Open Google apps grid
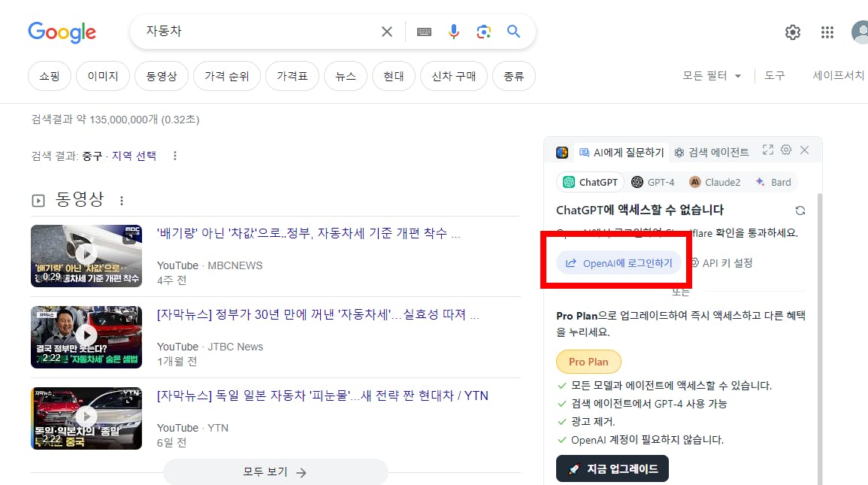 pos(827,32)
